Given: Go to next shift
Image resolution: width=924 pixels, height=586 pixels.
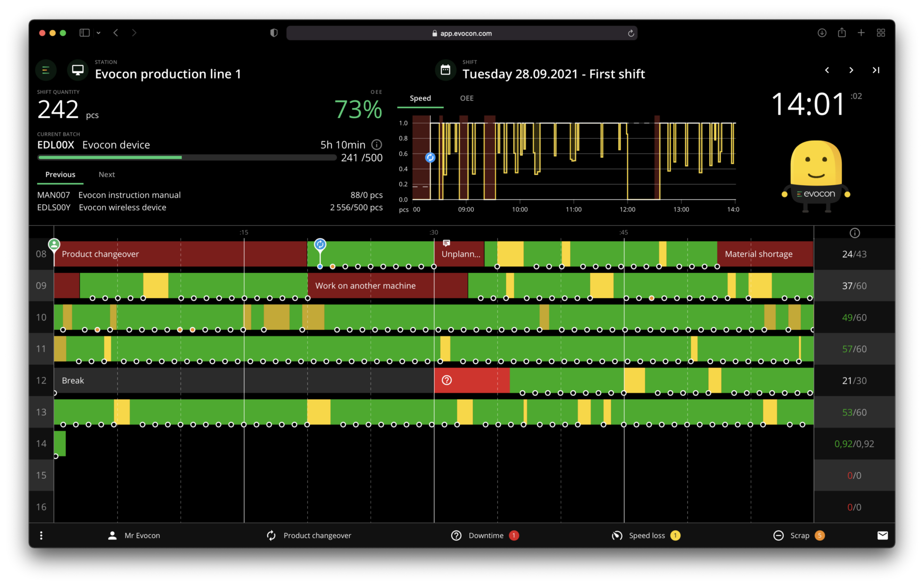Looking at the screenshot, I should pos(851,70).
